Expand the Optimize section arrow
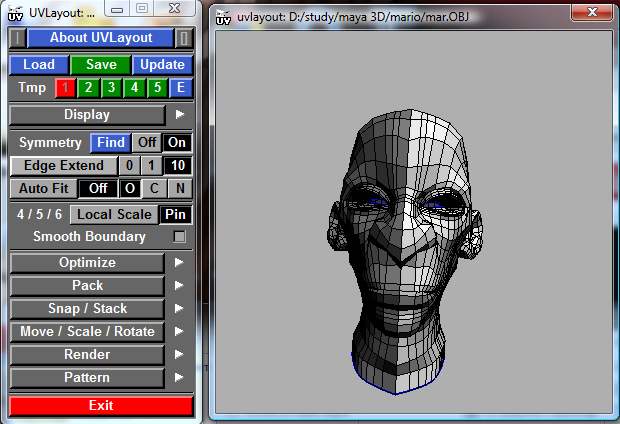 (x=180, y=263)
